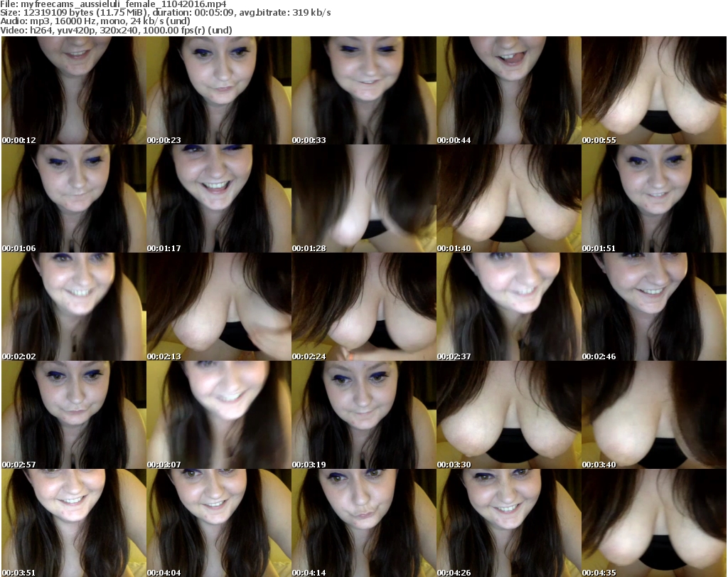Choose the frame stamped 00:04:14

pos(364,523)
